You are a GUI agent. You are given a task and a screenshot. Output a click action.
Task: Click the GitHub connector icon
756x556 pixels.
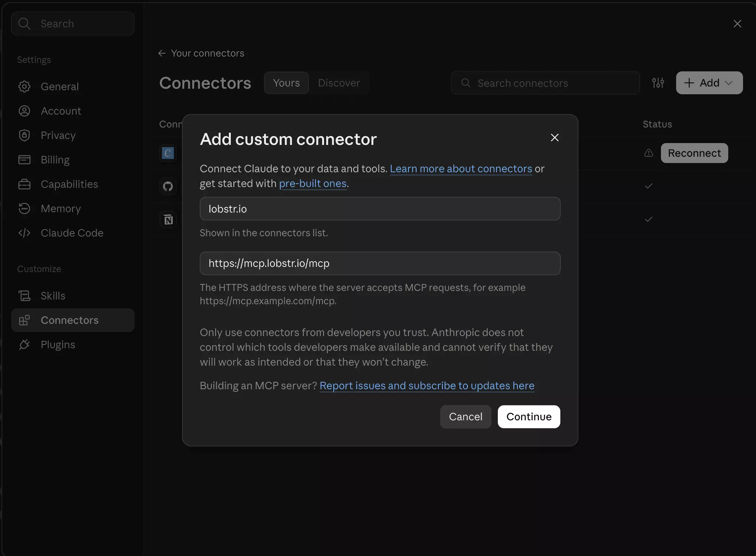pos(168,186)
